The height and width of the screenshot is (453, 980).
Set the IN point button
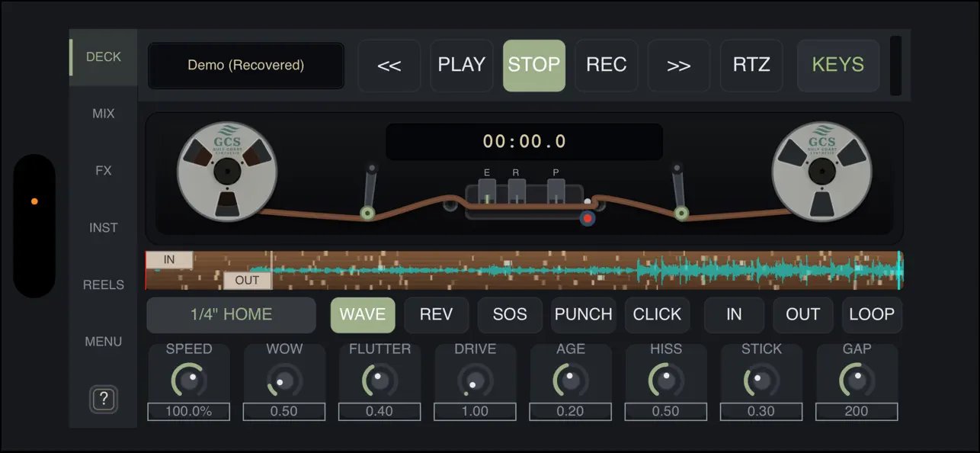tap(734, 315)
